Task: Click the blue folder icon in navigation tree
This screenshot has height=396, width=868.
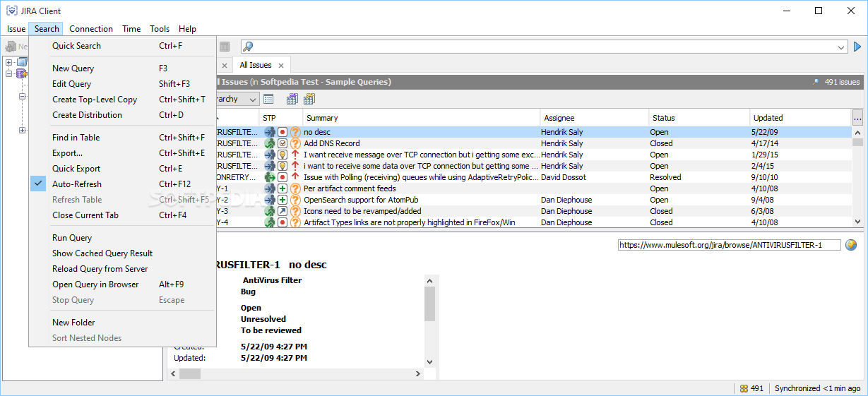Action: pyautogui.click(x=21, y=62)
